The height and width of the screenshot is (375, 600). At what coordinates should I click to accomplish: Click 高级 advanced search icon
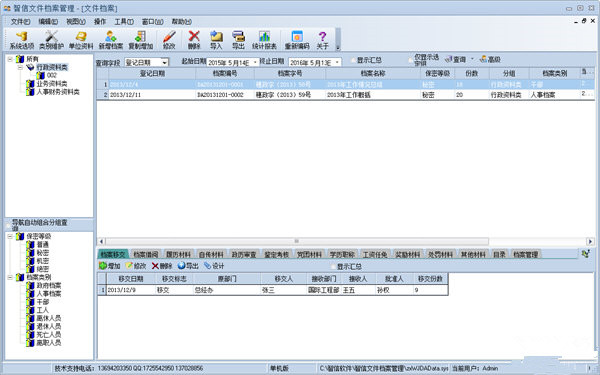coord(490,59)
